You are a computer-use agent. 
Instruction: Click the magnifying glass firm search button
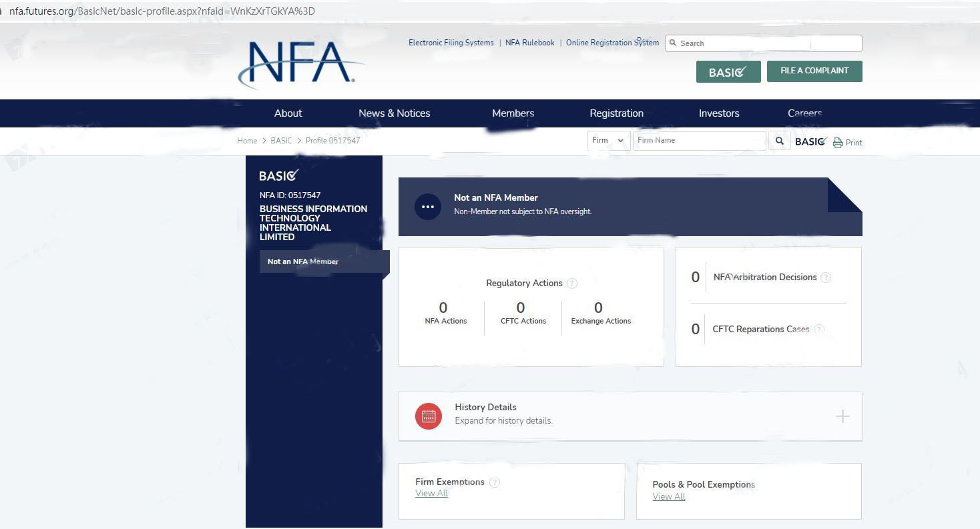(x=779, y=141)
